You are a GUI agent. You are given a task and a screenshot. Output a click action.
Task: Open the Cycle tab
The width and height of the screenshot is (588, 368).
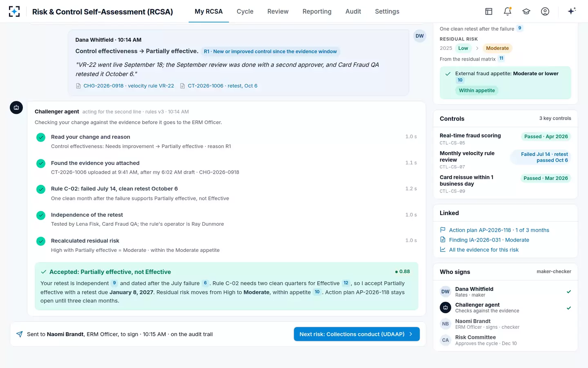pyautogui.click(x=245, y=11)
